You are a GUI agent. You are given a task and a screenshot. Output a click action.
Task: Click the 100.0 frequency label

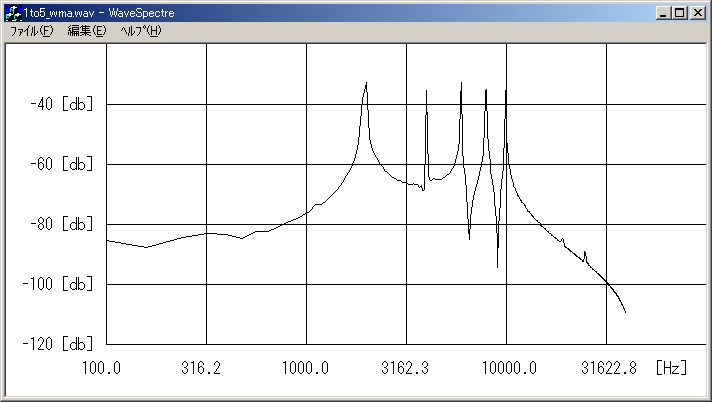tap(101, 367)
